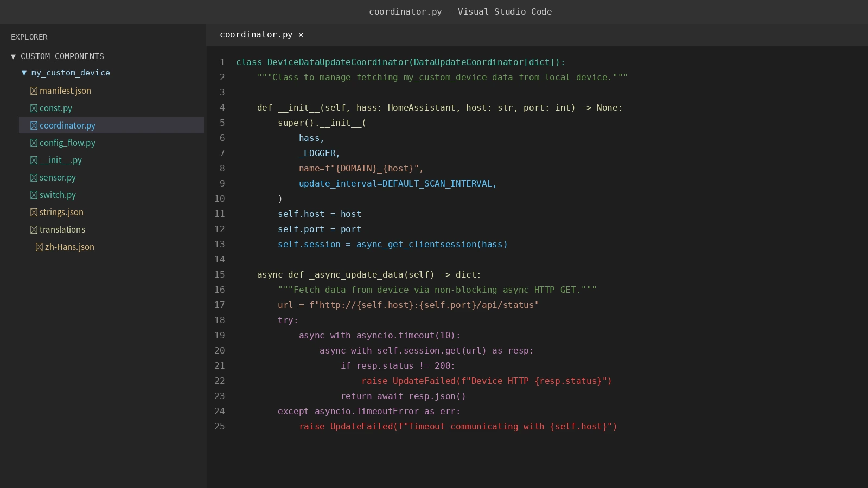Image resolution: width=868 pixels, height=488 pixels.
Task: Open const.py from the file tree
Action: 56,108
